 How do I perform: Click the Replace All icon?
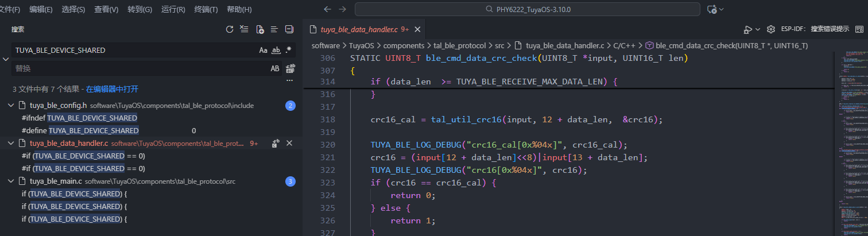coord(290,69)
